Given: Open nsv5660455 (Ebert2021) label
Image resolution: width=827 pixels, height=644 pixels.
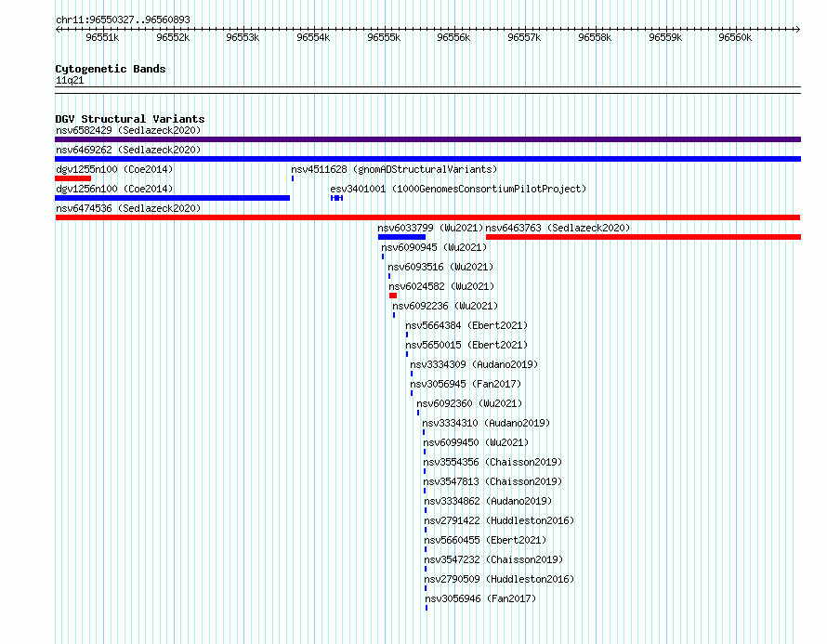Looking at the screenshot, I should click(x=485, y=540).
